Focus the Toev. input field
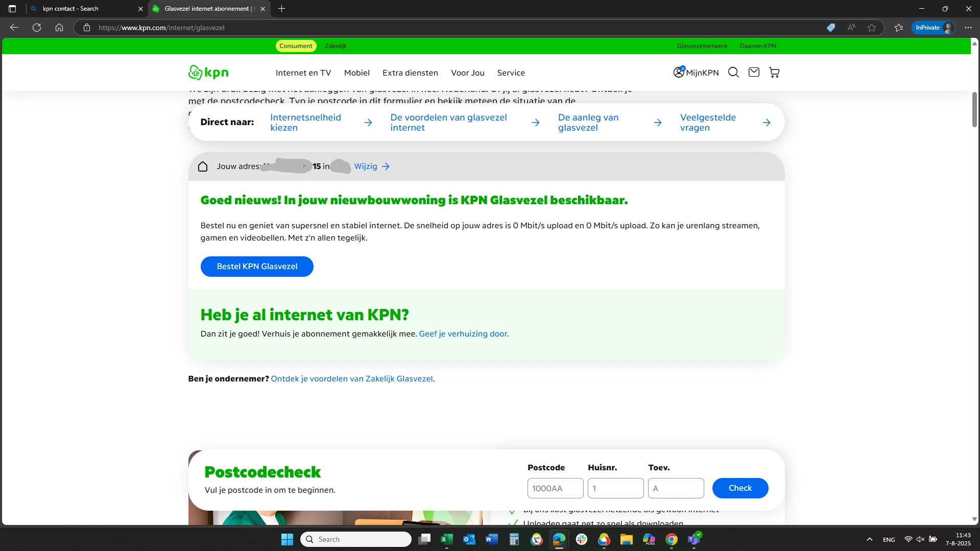The width and height of the screenshot is (980, 551). pyautogui.click(x=676, y=488)
